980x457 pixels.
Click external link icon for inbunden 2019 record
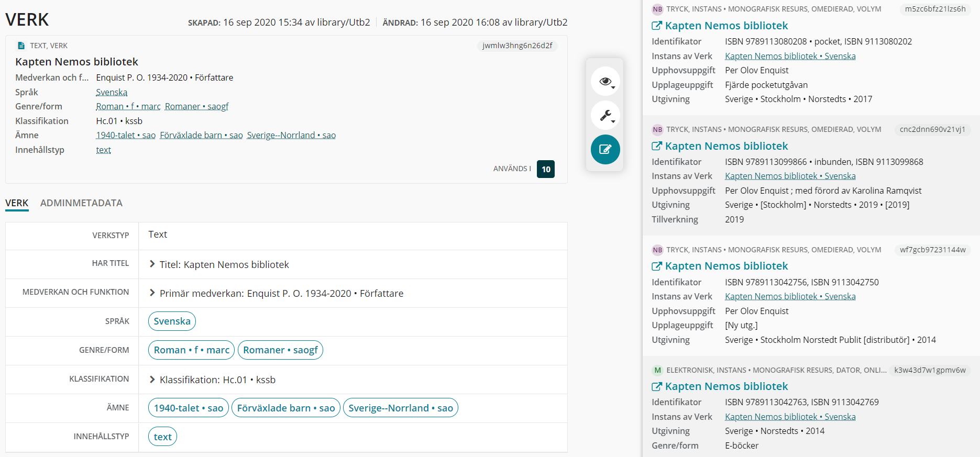(657, 146)
